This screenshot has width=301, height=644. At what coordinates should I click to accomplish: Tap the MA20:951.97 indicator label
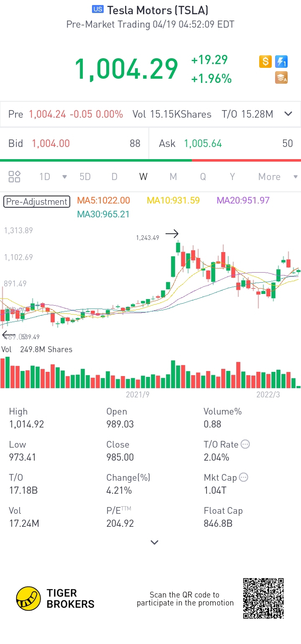point(243,201)
